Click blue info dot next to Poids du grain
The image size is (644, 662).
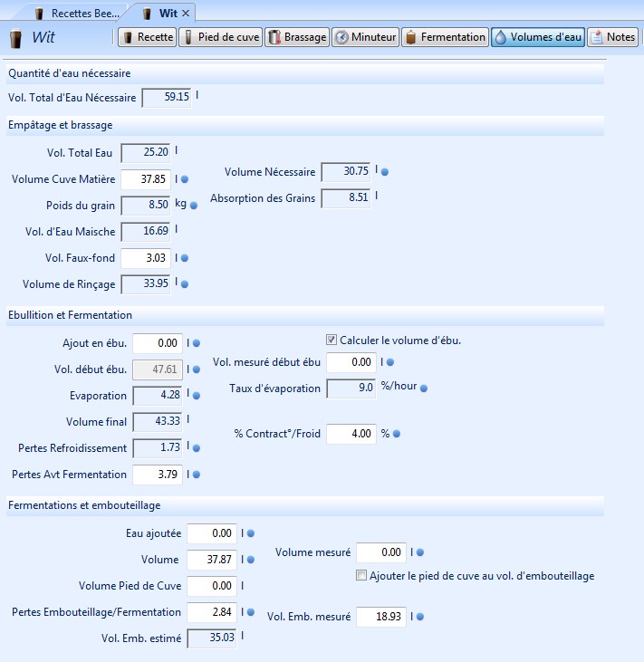[194, 206]
